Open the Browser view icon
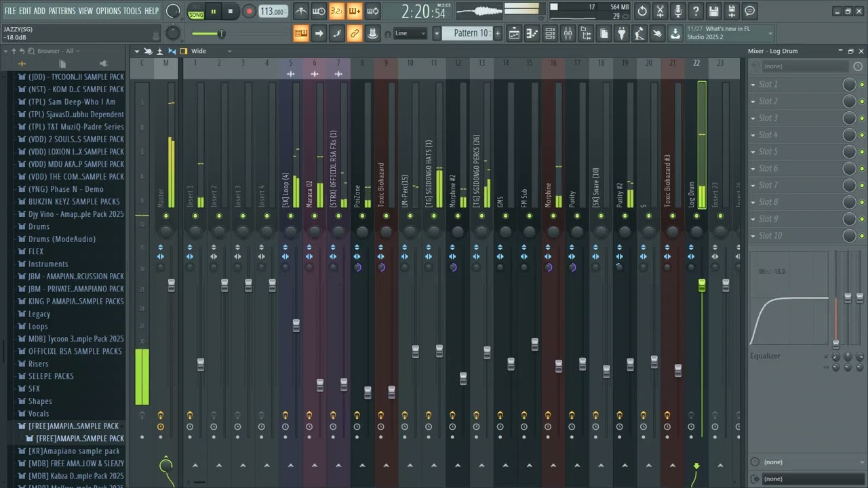 tap(586, 33)
